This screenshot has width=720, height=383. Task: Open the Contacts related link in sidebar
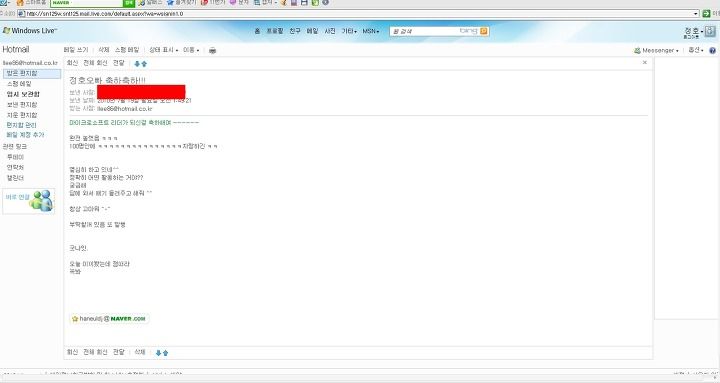pos(15,168)
